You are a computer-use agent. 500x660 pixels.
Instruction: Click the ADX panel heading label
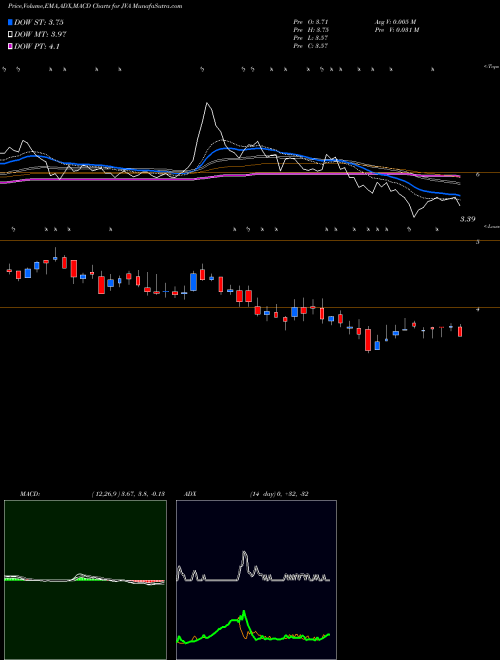click(x=190, y=494)
